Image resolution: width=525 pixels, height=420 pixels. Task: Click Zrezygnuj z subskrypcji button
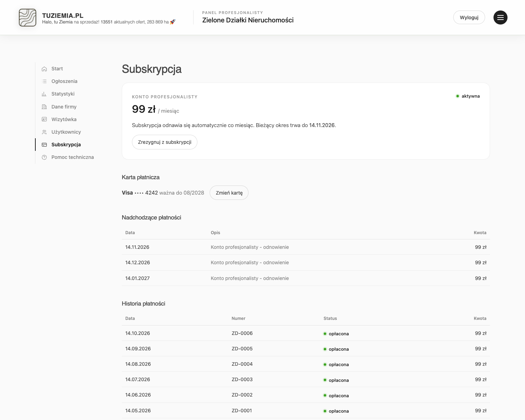(164, 142)
